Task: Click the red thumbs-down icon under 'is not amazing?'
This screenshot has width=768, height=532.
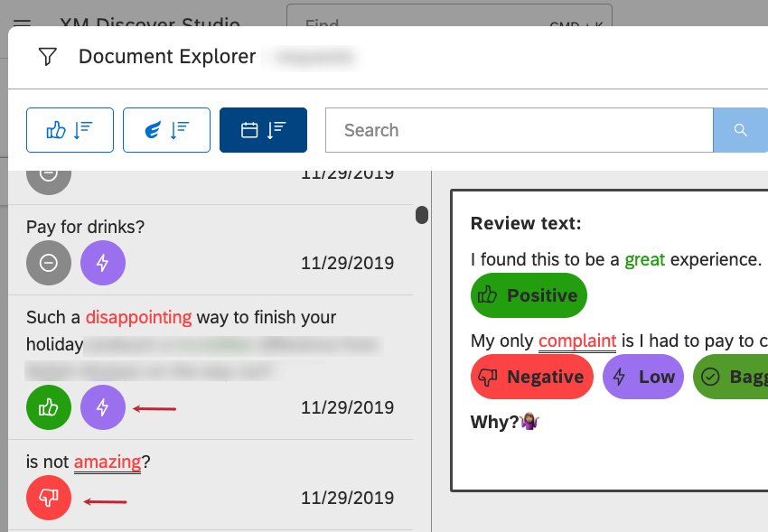Action: (48, 498)
